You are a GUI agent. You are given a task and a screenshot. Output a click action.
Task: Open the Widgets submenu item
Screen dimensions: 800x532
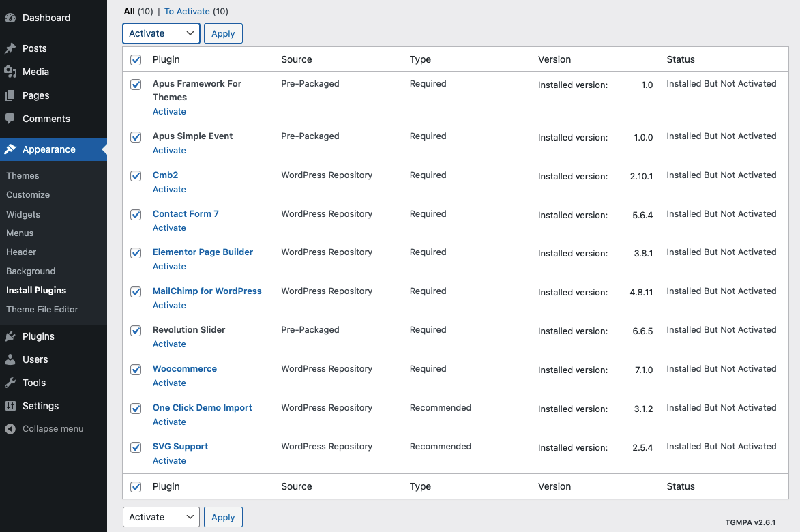click(x=23, y=214)
